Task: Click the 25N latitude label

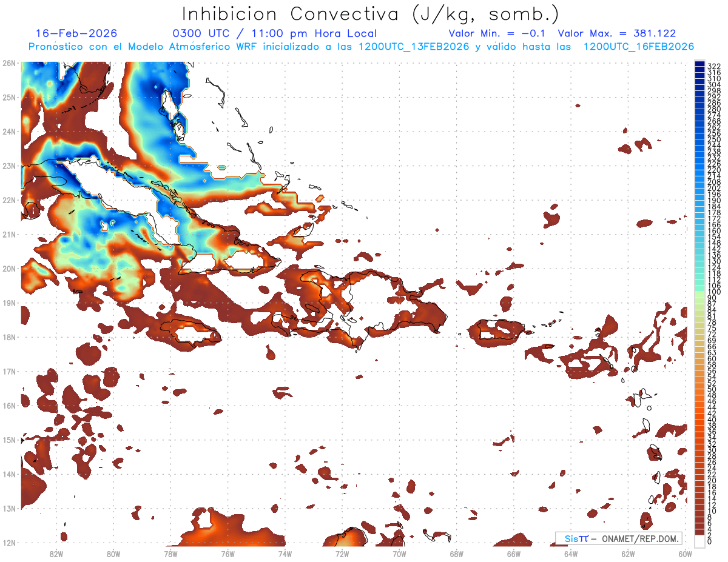Action: [8, 98]
